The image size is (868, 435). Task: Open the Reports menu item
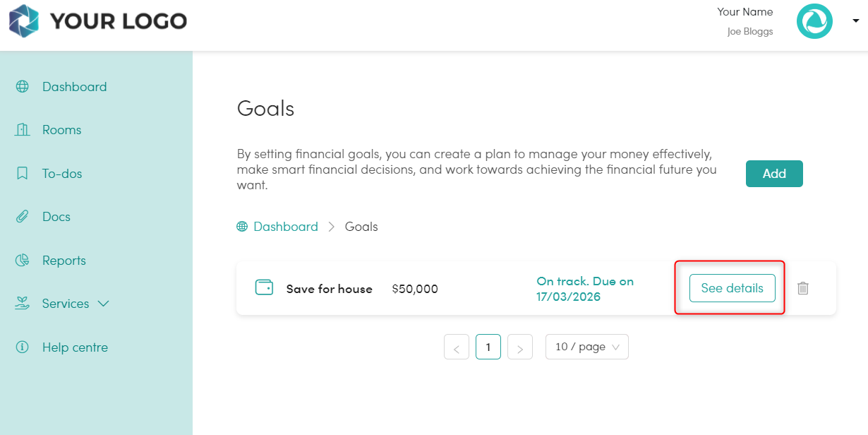coord(64,261)
